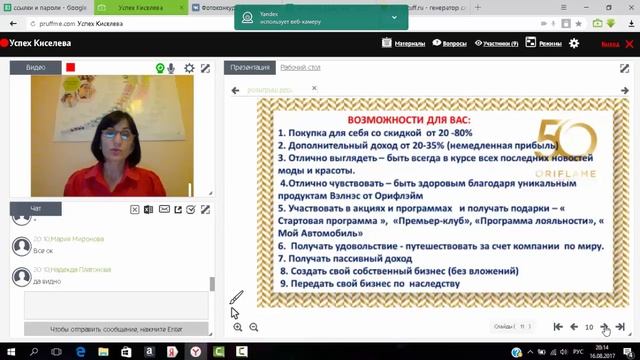Bookmark page with star icon
Image resolution: width=640 pixels, height=360 pixels.
tap(578, 24)
